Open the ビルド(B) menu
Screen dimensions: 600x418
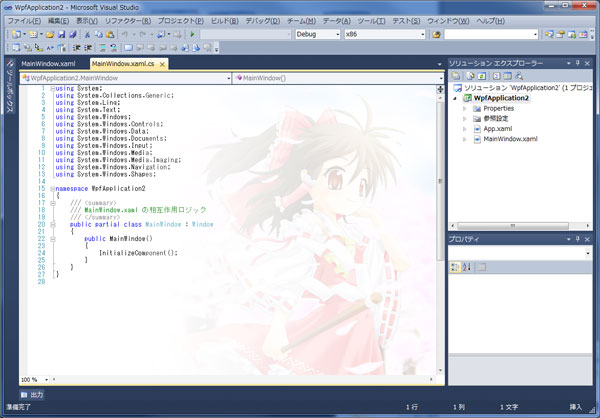[x=225, y=21]
